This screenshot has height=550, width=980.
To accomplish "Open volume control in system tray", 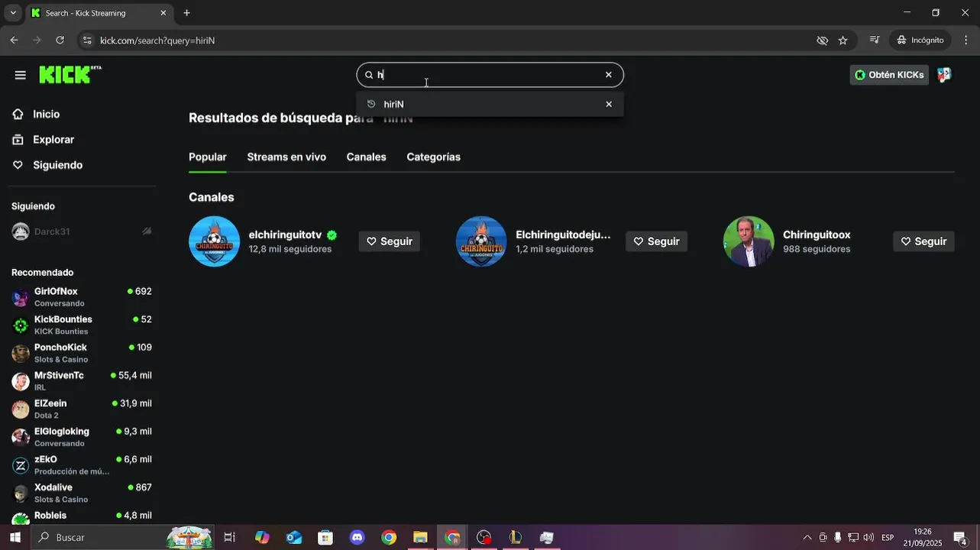I will point(868,538).
